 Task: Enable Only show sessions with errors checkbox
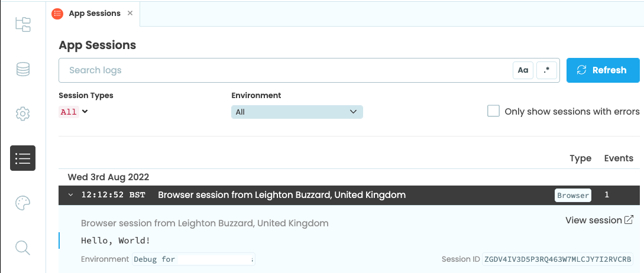coord(493,111)
